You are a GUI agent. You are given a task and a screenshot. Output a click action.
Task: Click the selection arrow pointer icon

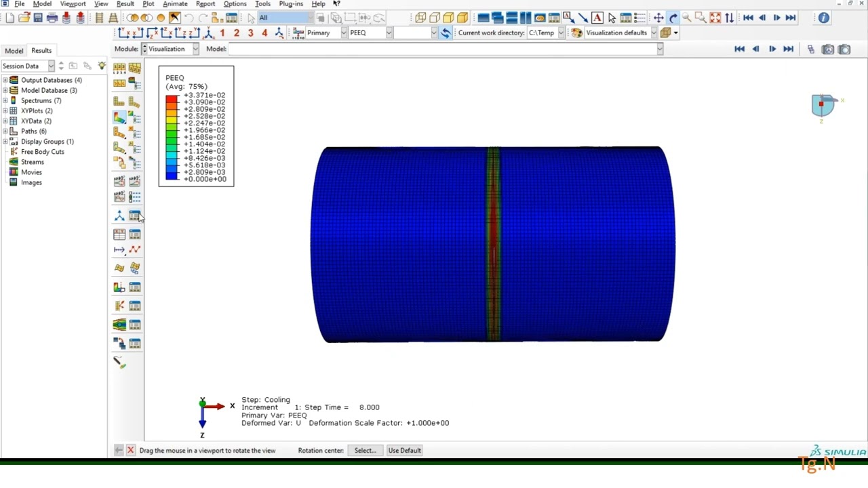click(251, 18)
